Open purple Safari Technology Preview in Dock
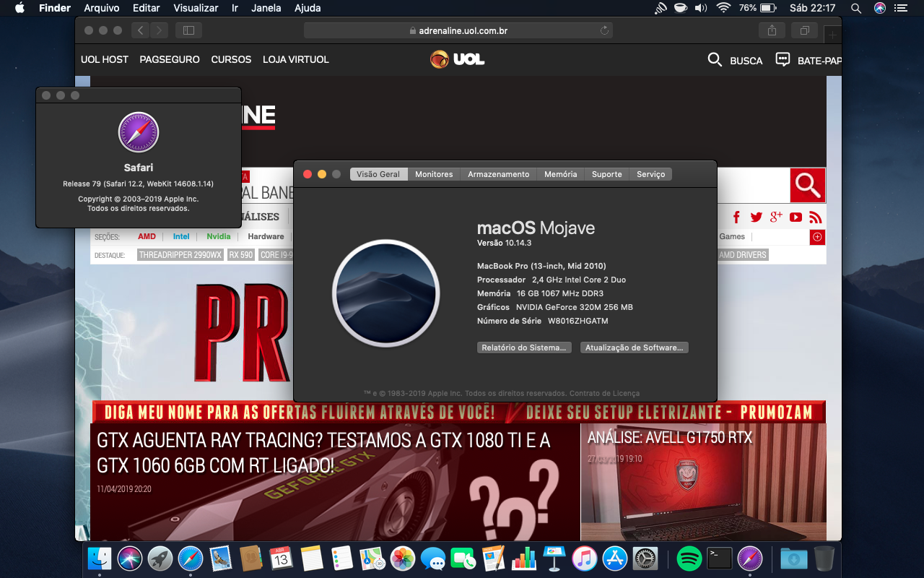Viewport: 924px width, 578px height. pos(750,558)
